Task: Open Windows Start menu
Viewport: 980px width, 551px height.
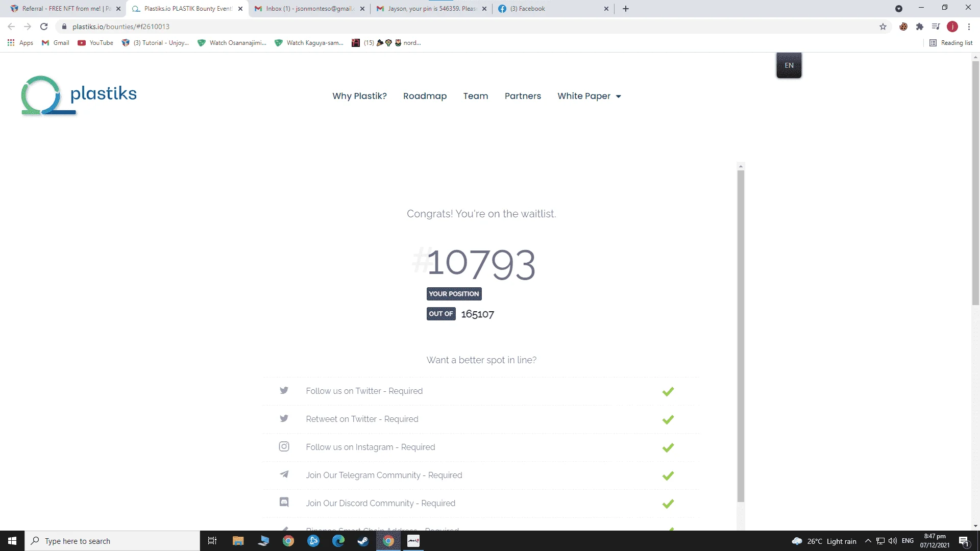Action: [12, 541]
